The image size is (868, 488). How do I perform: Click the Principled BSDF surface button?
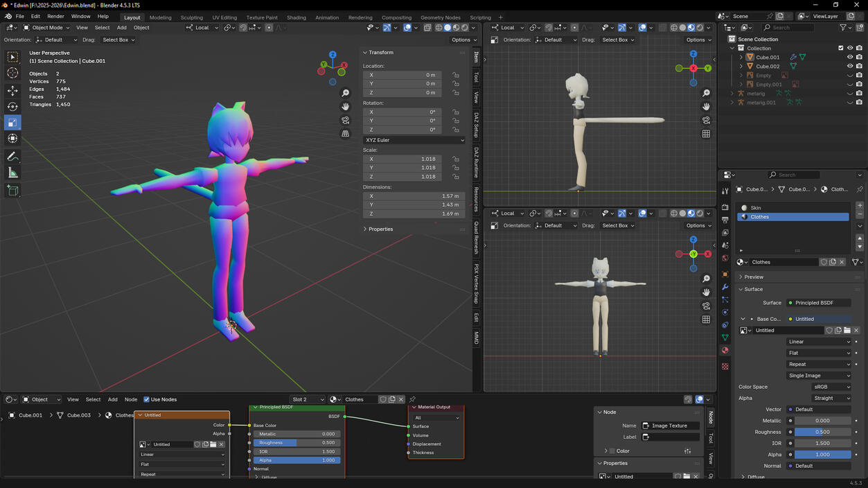click(818, 303)
